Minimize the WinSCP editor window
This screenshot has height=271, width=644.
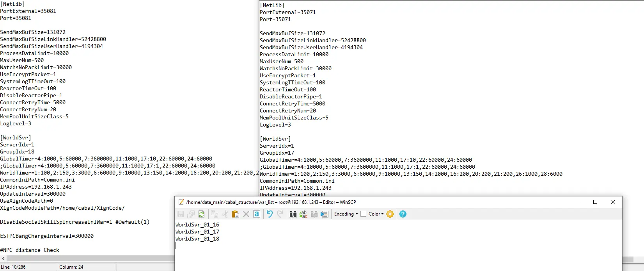(x=578, y=202)
